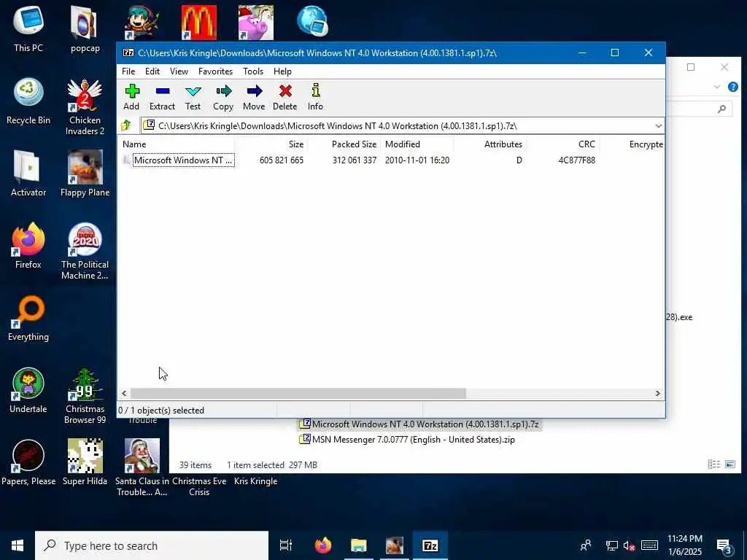Screen dimensions: 747x560
Task: Sort by the Packed Size column header
Action: (x=344, y=144)
